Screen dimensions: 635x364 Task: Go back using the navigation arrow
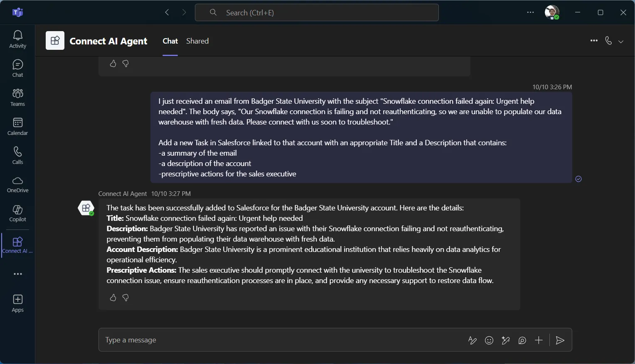[167, 12]
